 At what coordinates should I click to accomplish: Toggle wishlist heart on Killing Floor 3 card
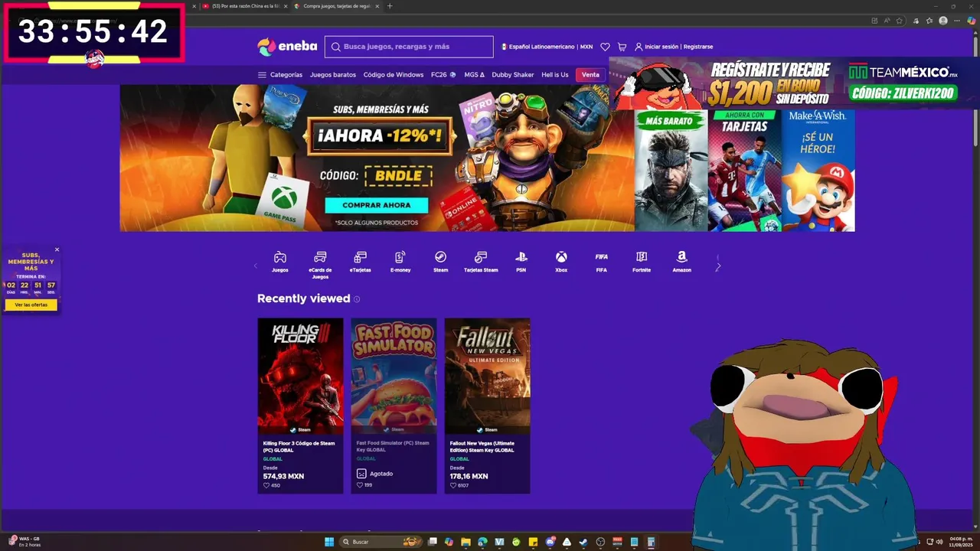tap(266, 485)
